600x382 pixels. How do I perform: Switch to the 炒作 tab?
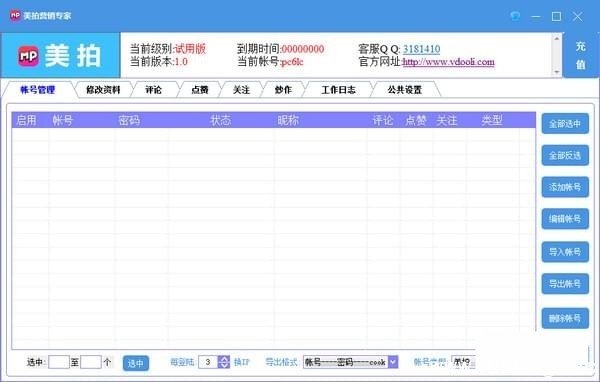click(283, 90)
